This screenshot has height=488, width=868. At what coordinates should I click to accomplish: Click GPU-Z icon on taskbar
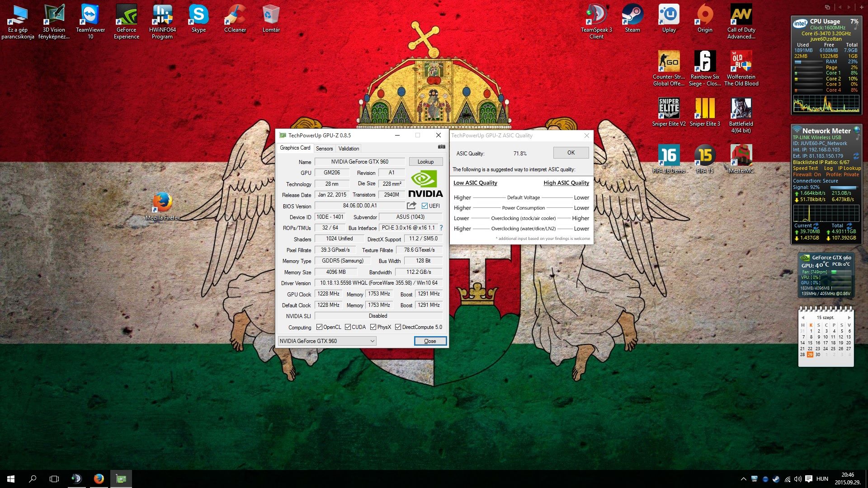pyautogui.click(x=121, y=479)
